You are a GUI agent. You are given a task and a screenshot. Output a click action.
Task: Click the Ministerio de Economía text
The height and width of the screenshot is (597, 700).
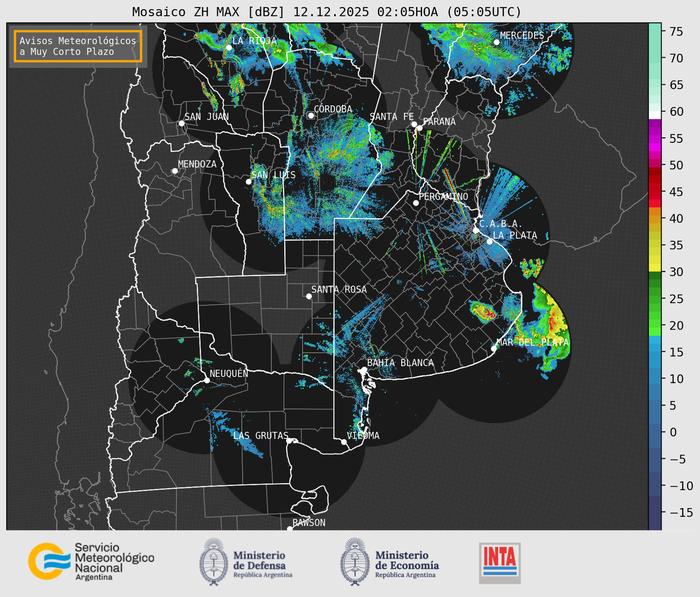pyautogui.click(x=407, y=560)
